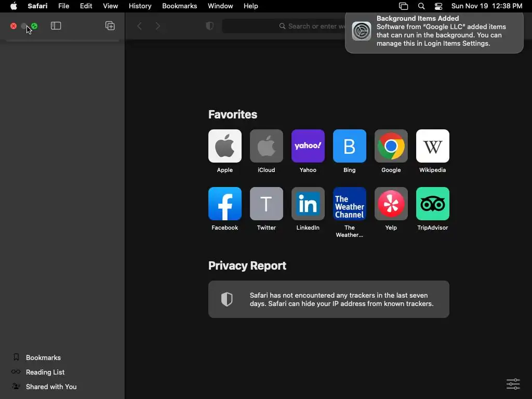Screen dimensions: 532x399
Task: Open the Window menu
Action: coord(220,6)
